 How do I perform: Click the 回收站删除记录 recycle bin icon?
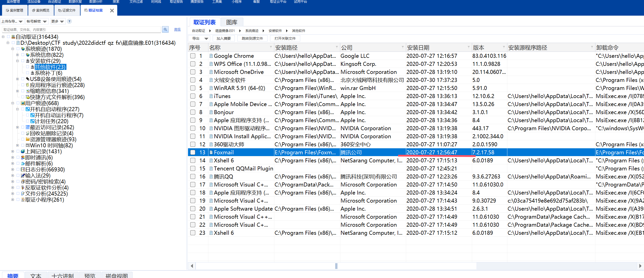pyautogui.click(x=28, y=133)
